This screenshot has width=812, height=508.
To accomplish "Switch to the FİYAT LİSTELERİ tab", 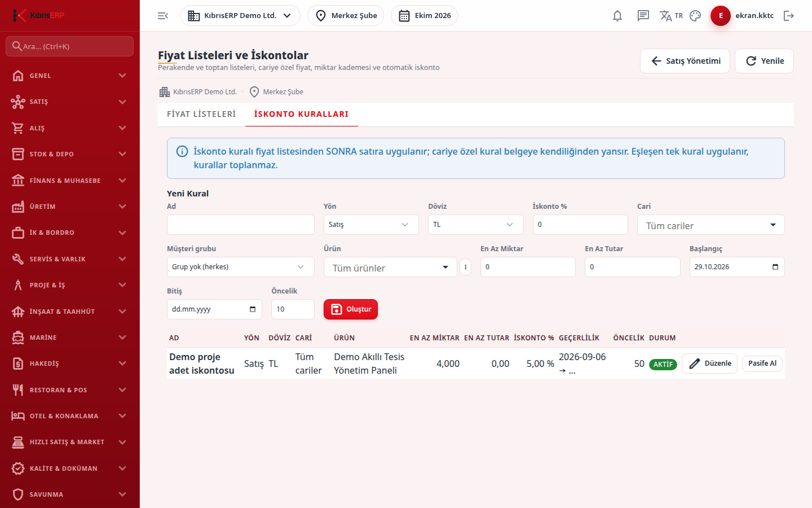I will coord(201,114).
